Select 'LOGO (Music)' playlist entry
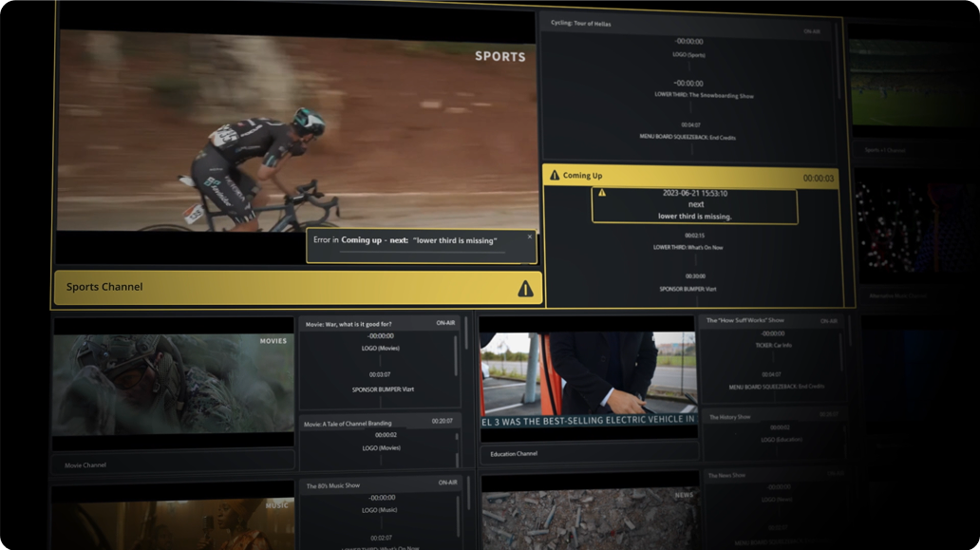Screen dimensions: 980x550 (x=380, y=509)
